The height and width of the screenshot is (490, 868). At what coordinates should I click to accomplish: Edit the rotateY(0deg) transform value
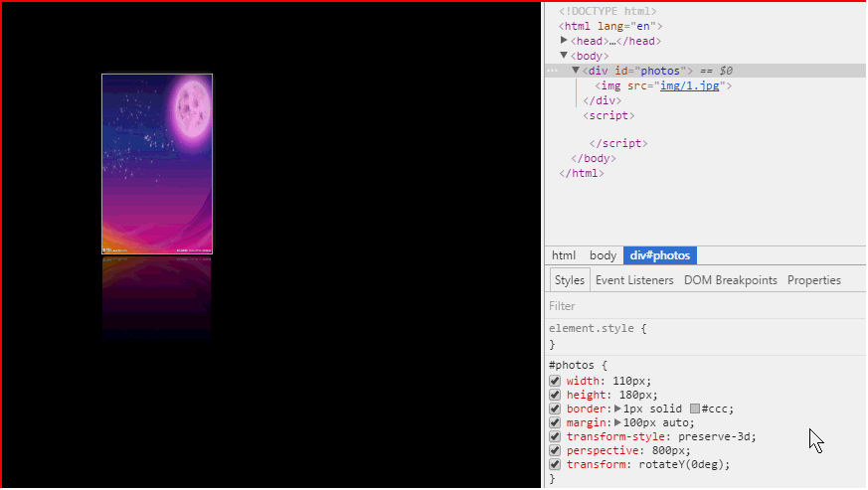(681, 464)
